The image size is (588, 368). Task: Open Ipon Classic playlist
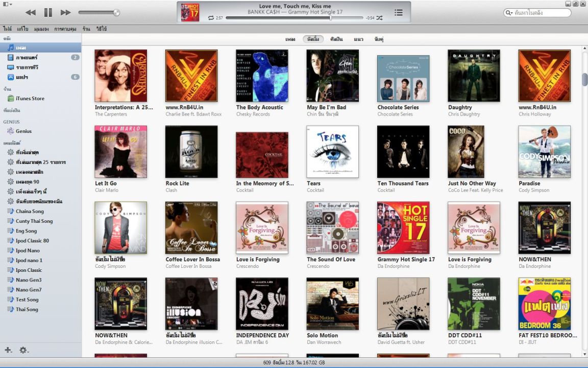click(x=40, y=270)
